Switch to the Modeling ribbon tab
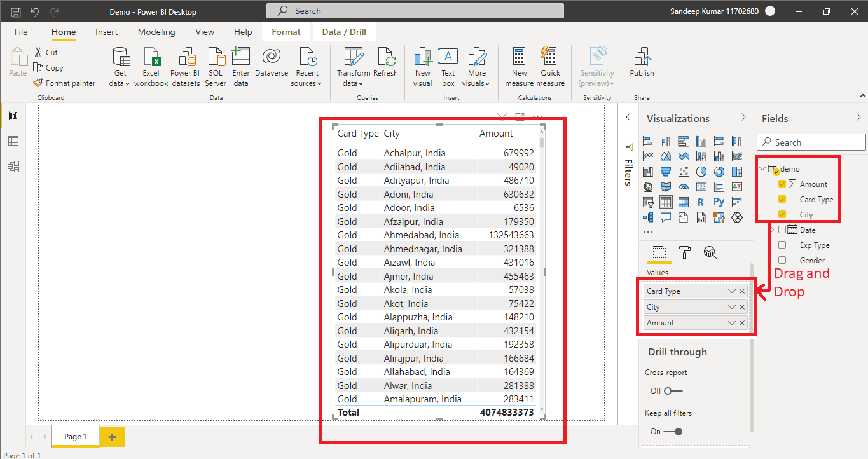 pos(156,32)
